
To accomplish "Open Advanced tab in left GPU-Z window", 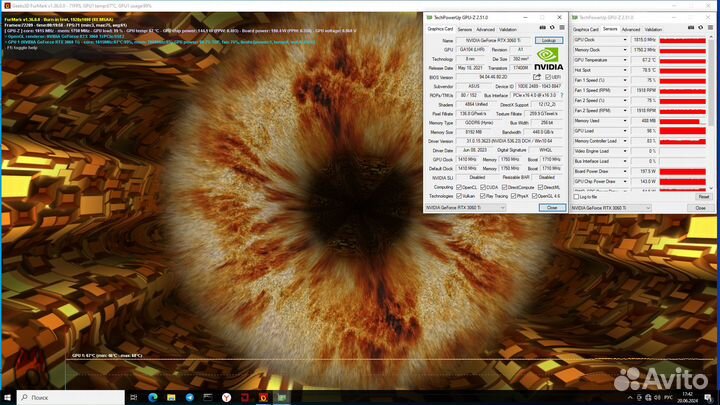I will [x=485, y=29].
